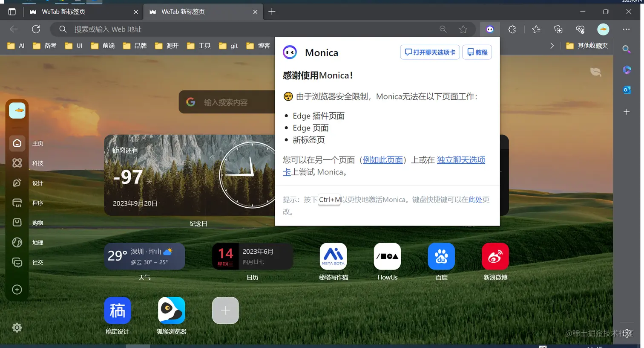Select the 程序 category icon
644x348 pixels.
click(x=17, y=203)
